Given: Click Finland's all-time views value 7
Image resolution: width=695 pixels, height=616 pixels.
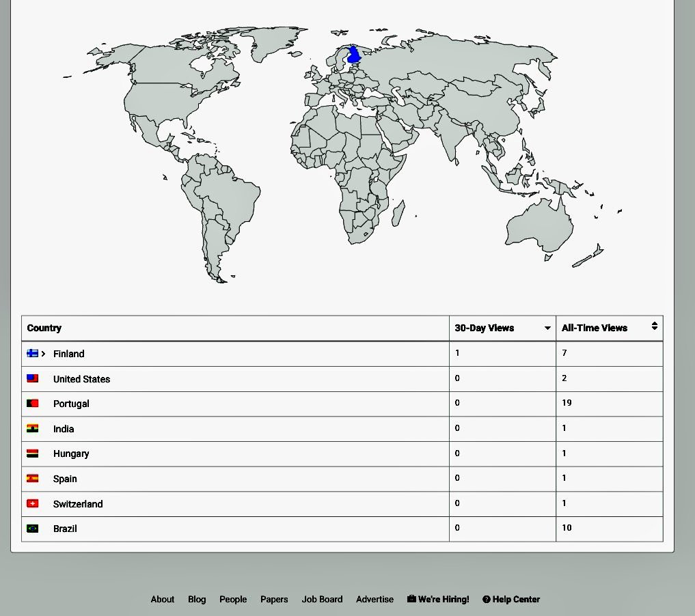Looking at the screenshot, I should 564,353.
